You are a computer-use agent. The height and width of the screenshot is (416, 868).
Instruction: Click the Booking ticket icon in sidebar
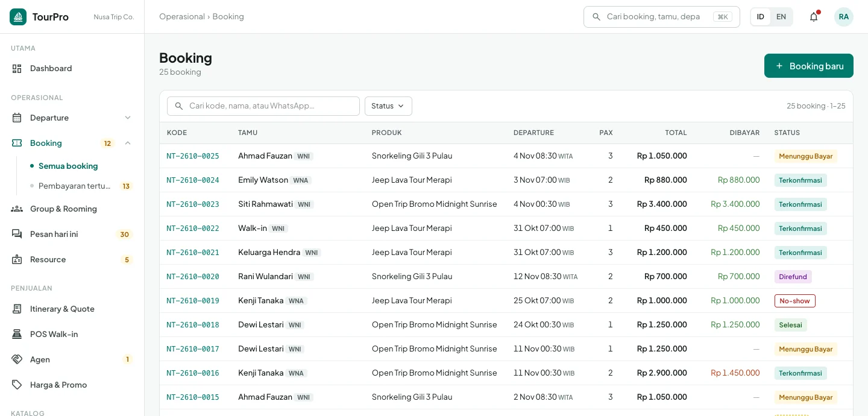pos(17,143)
